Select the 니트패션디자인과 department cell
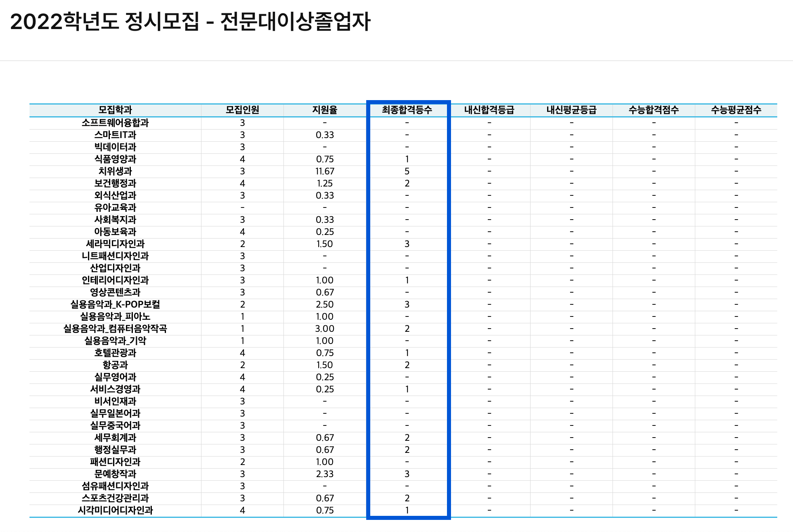The image size is (793, 532). (115, 256)
